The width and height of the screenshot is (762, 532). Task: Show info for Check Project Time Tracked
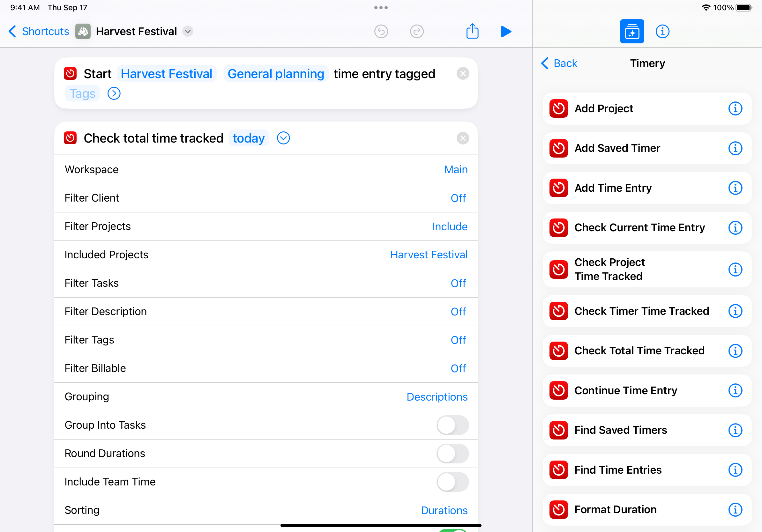point(735,269)
